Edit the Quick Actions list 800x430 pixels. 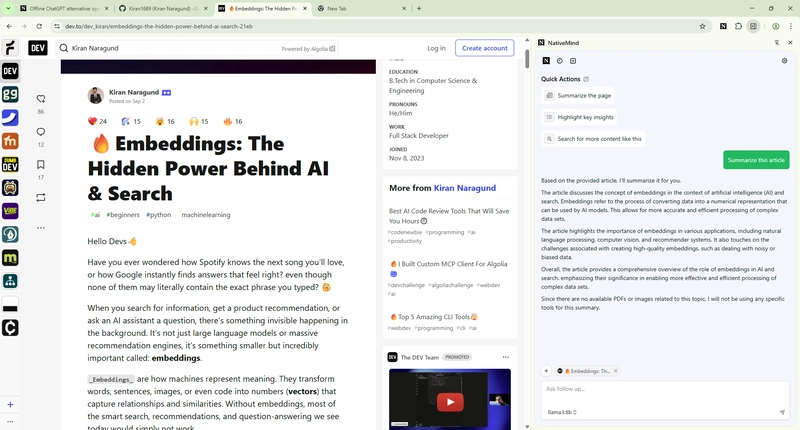click(x=586, y=79)
